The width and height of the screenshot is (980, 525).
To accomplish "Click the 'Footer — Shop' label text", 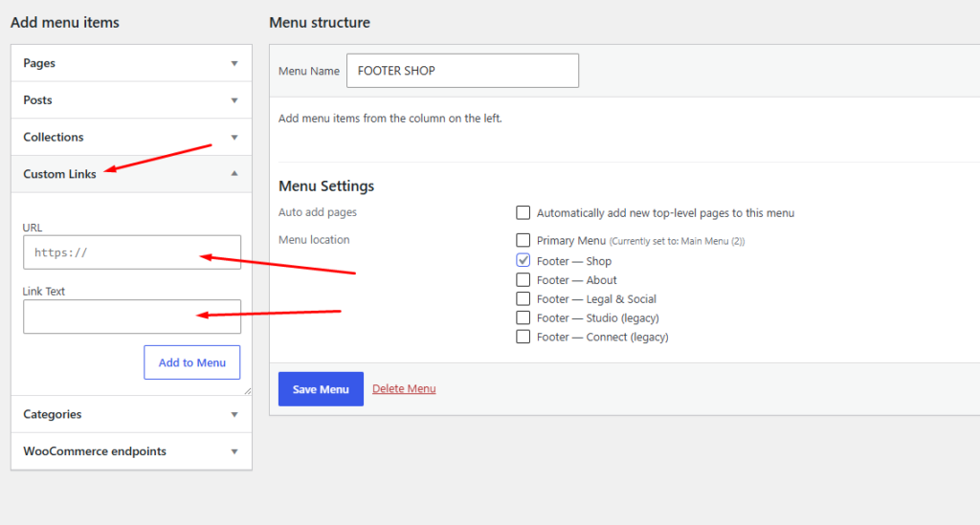I will (x=574, y=261).
